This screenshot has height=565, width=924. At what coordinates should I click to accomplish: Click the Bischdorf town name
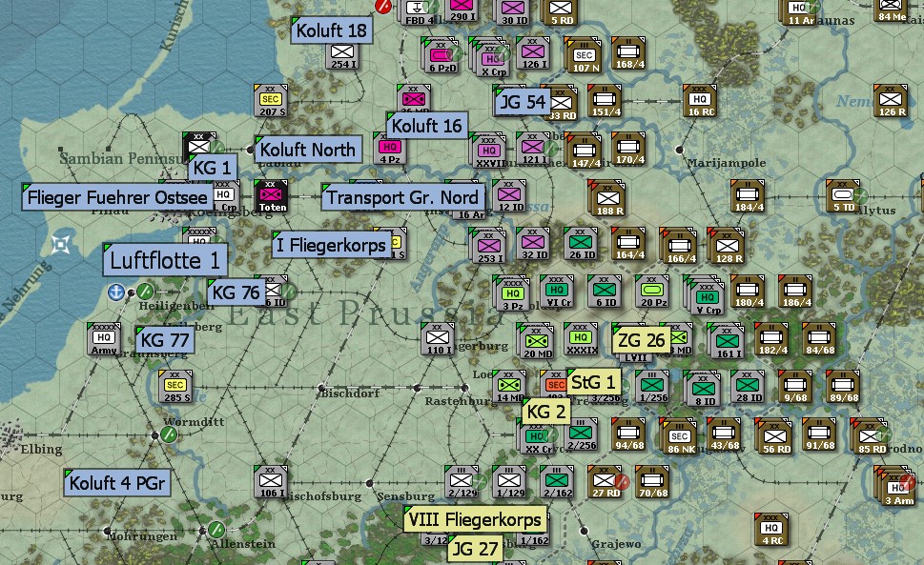[x=350, y=393]
